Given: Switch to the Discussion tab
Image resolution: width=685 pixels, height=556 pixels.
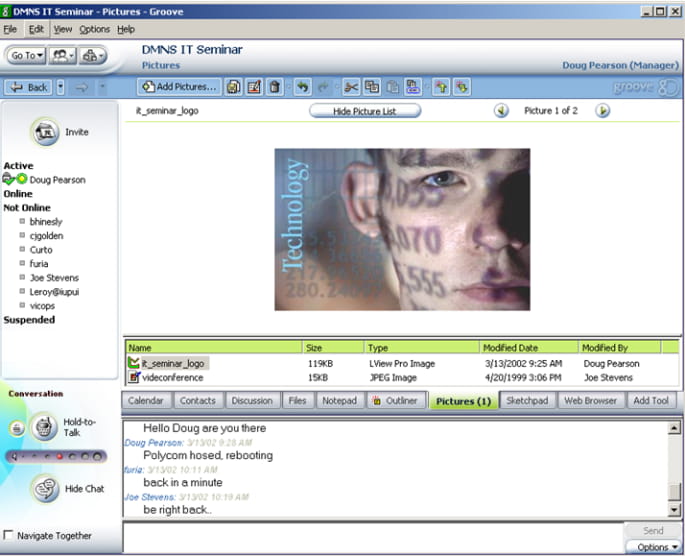Looking at the screenshot, I should 251,401.
